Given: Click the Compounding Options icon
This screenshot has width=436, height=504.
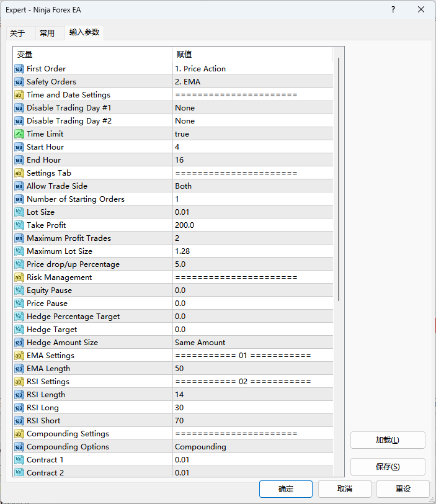Looking at the screenshot, I should [19, 446].
